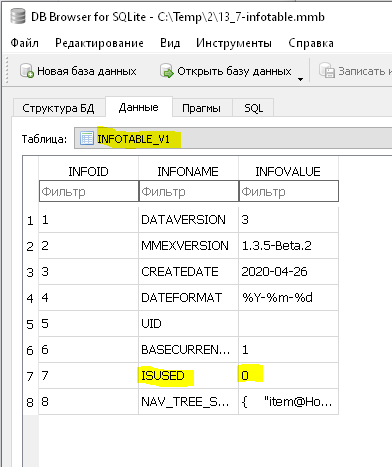The image size is (392, 467).
Task: Click the DB Browser app icon in title bar
Action: (18, 16)
